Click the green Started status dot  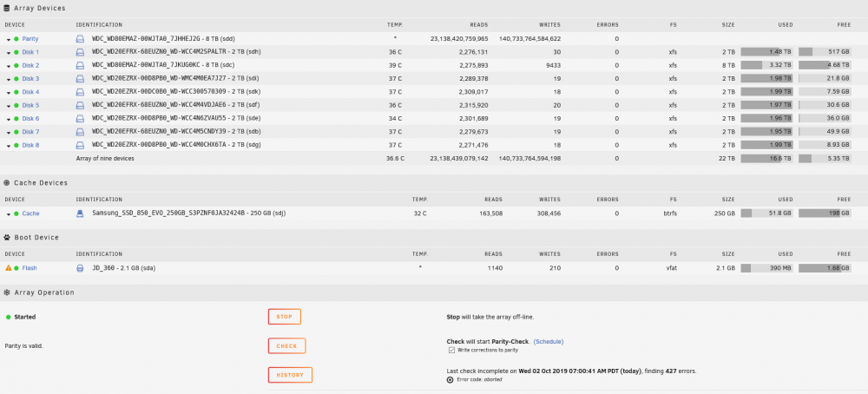click(x=9, y=318)
